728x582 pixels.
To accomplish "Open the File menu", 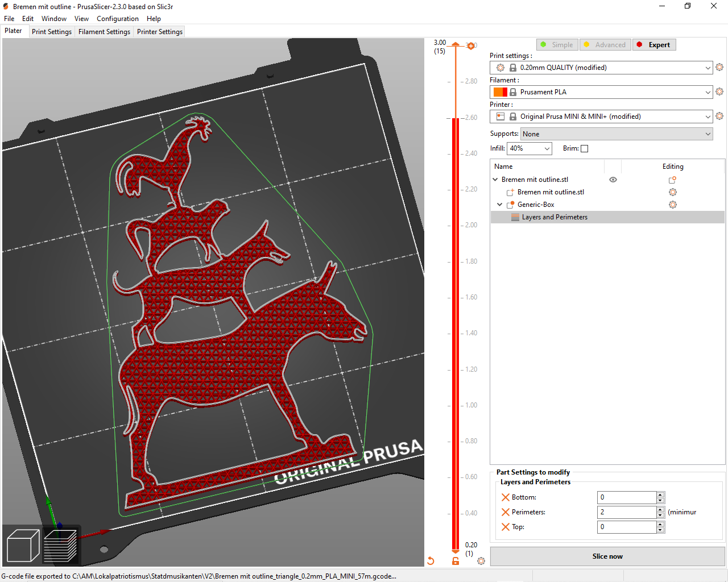I will tap(9, 19).
